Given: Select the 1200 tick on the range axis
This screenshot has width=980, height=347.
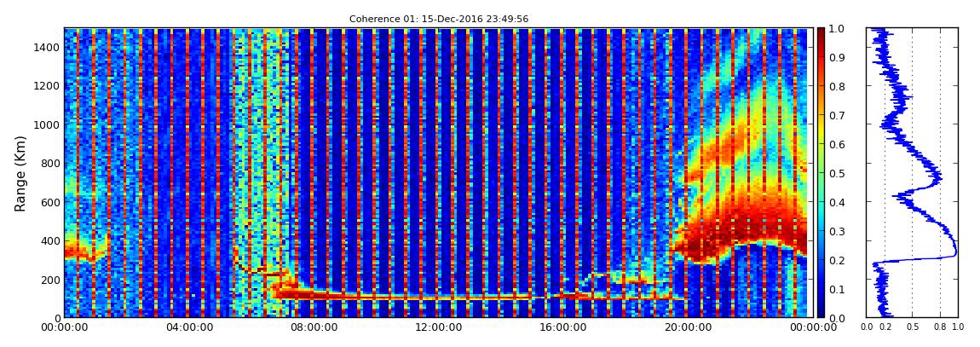Looking at the screenshot, I should [x=46, y=85].
